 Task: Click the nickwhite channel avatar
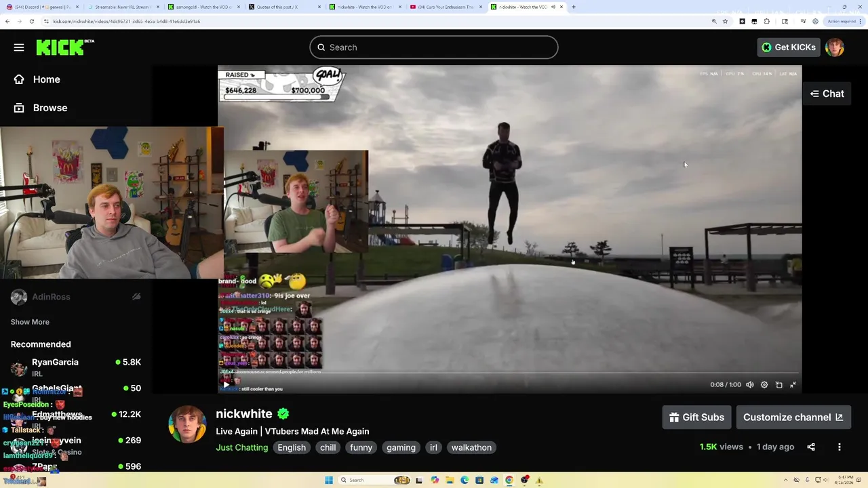coord(187,424)
